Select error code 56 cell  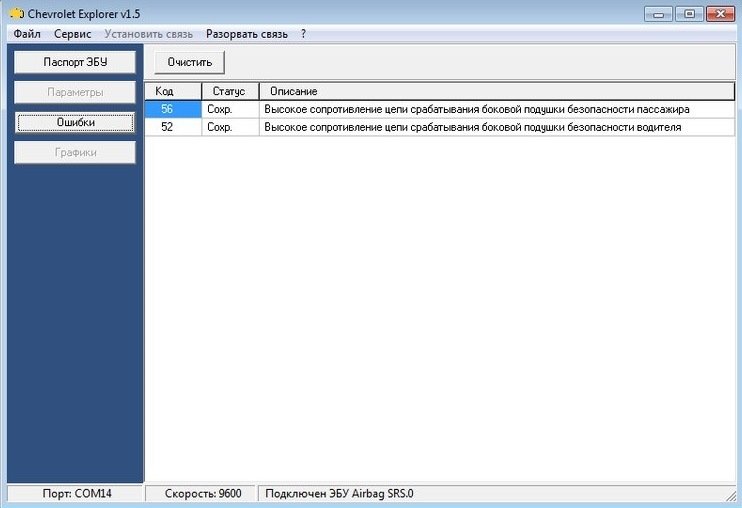click(x=173, y=109)
